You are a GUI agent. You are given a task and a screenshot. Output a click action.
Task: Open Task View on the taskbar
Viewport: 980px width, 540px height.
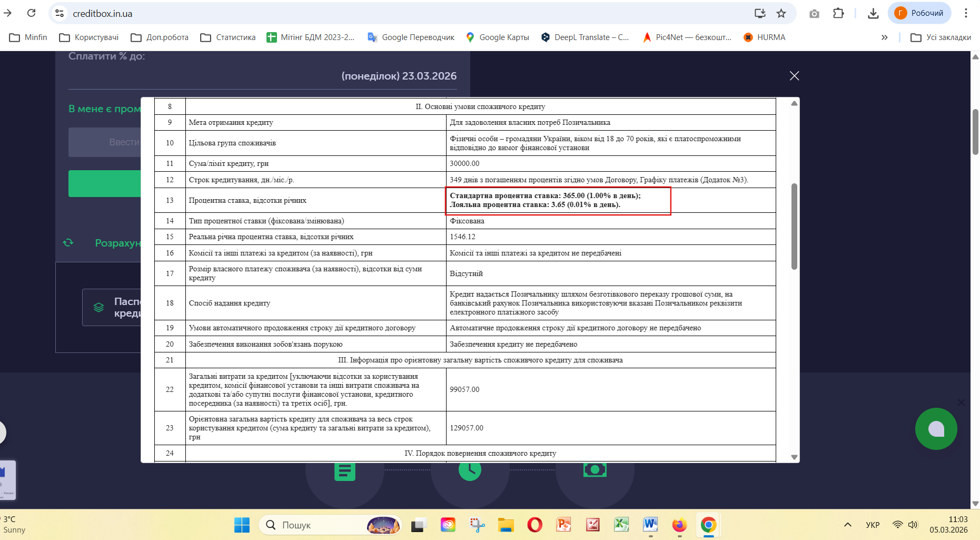pos(419,525)
